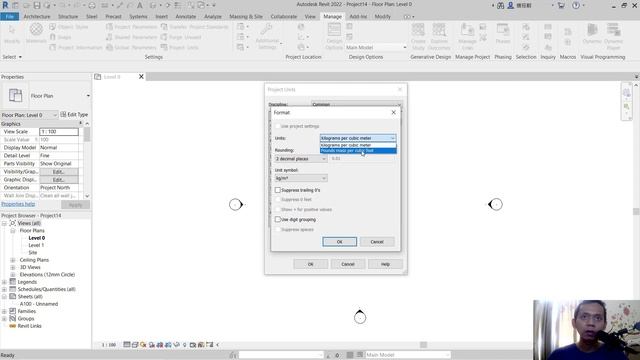Open the Units dropdown showing kilograms per cubic meter
The height and width of the screenshot is (360, 640).
pos(358,138)
